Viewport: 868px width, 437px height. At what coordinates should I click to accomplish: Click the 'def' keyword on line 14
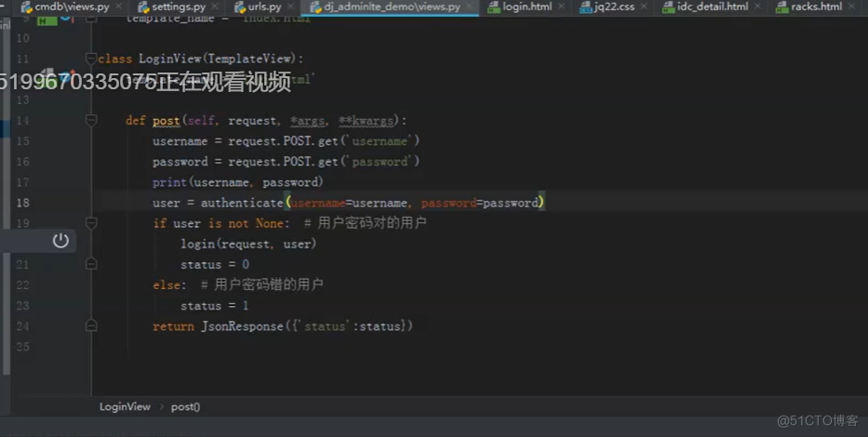click(x=136, y=121)
